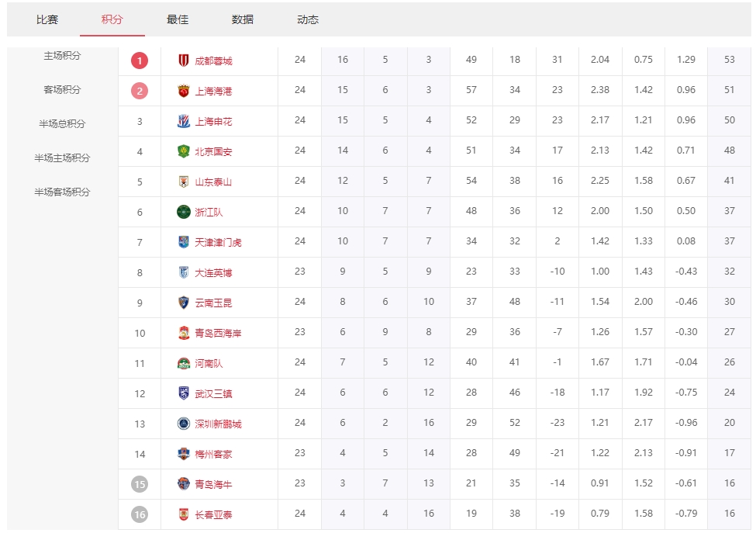Image resolution: width=756 pixels, height=533 pixels.
Task: Open the 半场主场积分 standings view
Action: pyautogui.click(x=62, y=158)
